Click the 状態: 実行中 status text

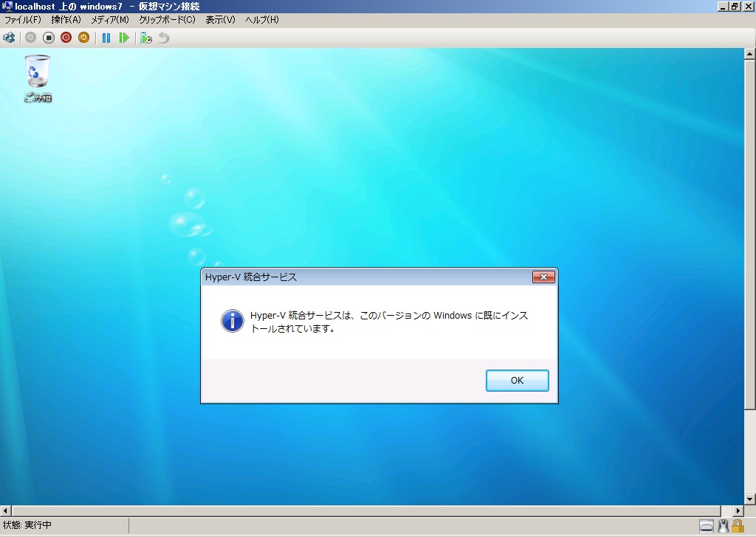click(x=27, y=525)
